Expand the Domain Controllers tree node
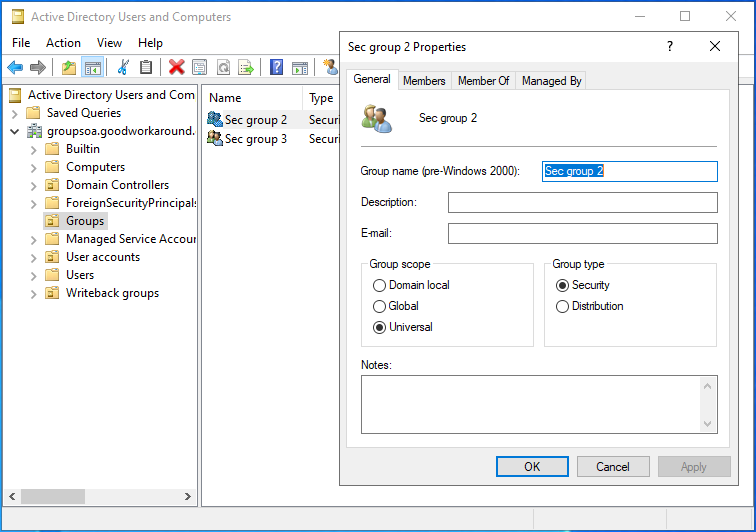 pos(33,185)
